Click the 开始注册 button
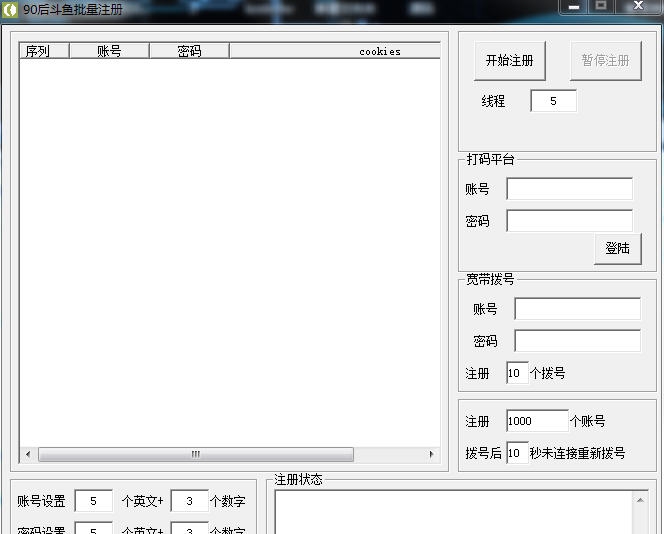This screenshot has height=534, width=664. pyautogui.click(x=509, y=61)
